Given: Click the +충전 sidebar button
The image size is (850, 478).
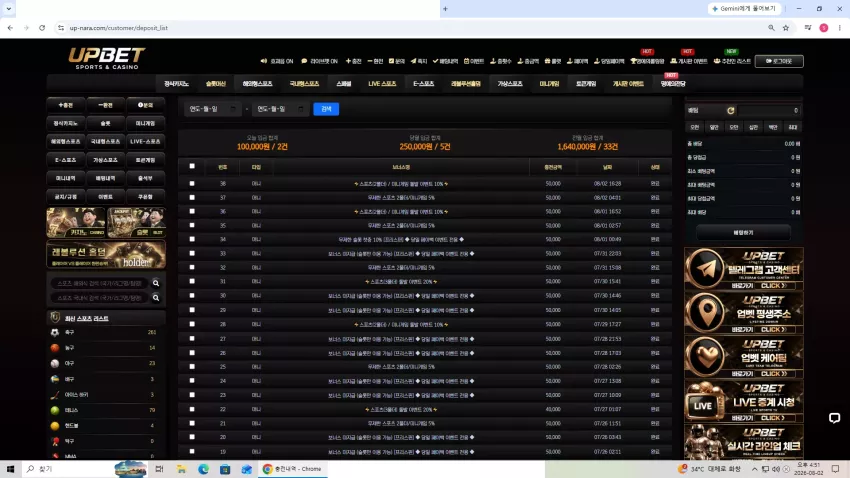Looking at the screenshot, I should click(x=66, y=105).
